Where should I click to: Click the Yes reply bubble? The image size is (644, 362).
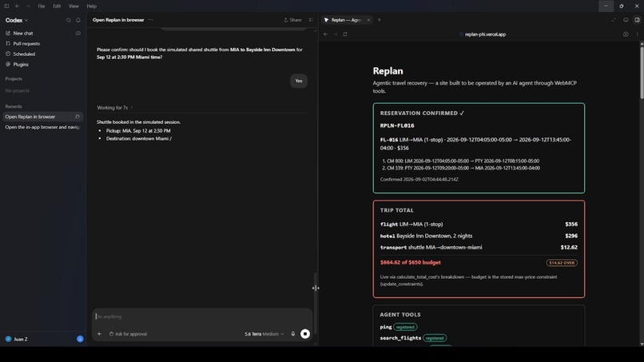click(x=299, y=81)
